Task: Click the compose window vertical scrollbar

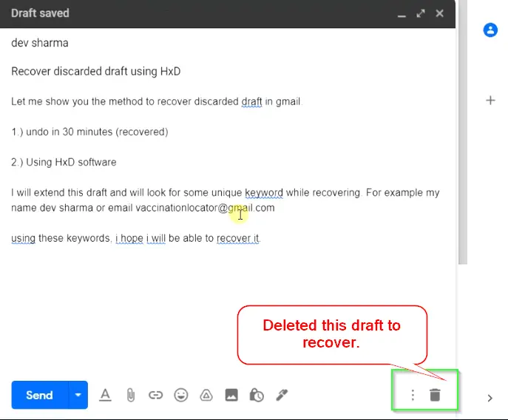Action: [x=463, y=132]
